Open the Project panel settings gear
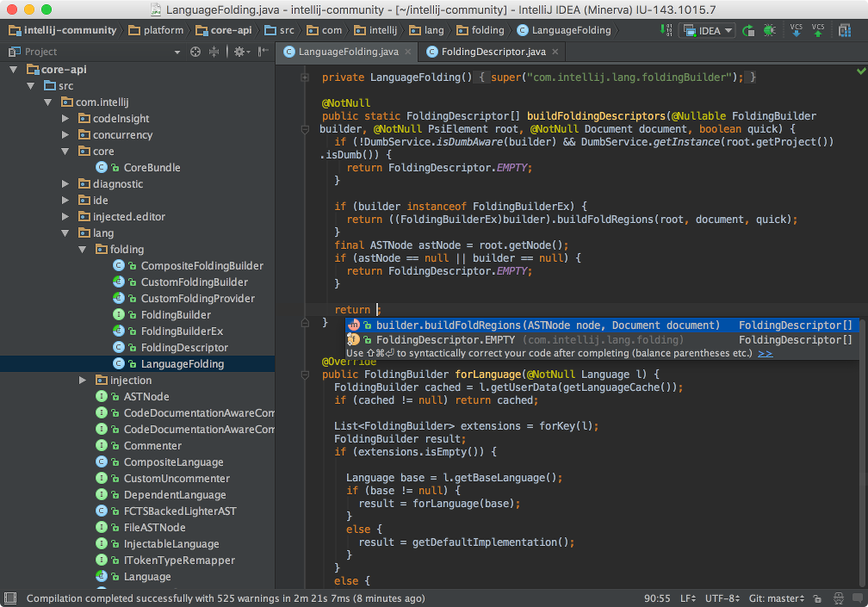868x607 pixels. (239, 52)
